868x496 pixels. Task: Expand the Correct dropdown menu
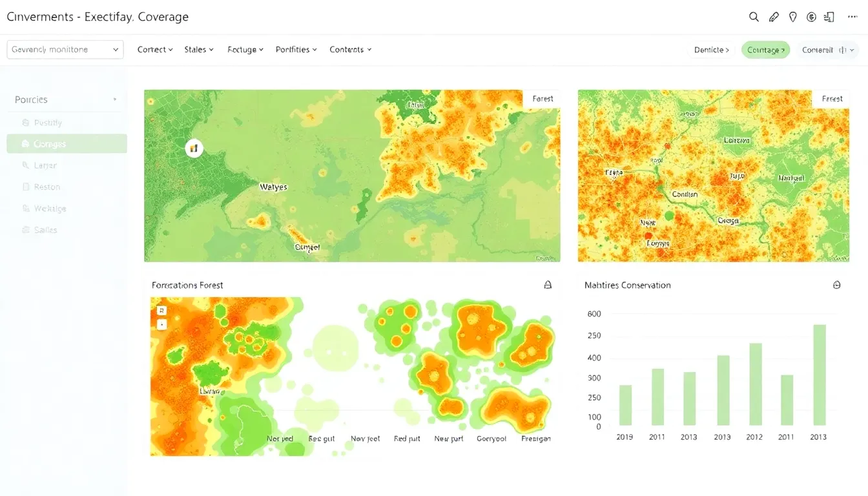click(154, 49)
